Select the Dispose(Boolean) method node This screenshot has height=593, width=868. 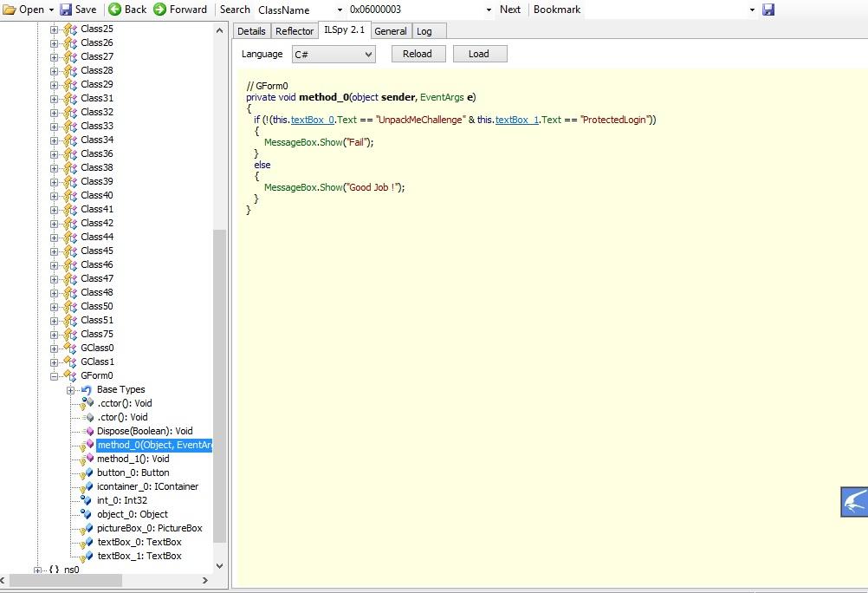point(144,431)
